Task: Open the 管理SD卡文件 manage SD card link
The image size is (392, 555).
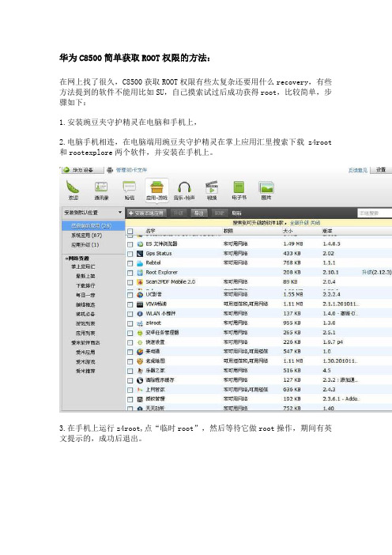Action: tap(131, 170)
